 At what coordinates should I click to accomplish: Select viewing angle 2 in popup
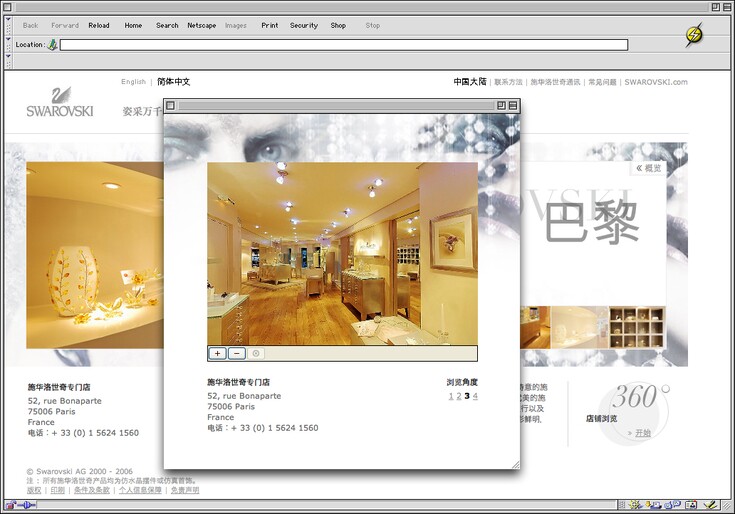pyautogui.click(x=459, y=396)
